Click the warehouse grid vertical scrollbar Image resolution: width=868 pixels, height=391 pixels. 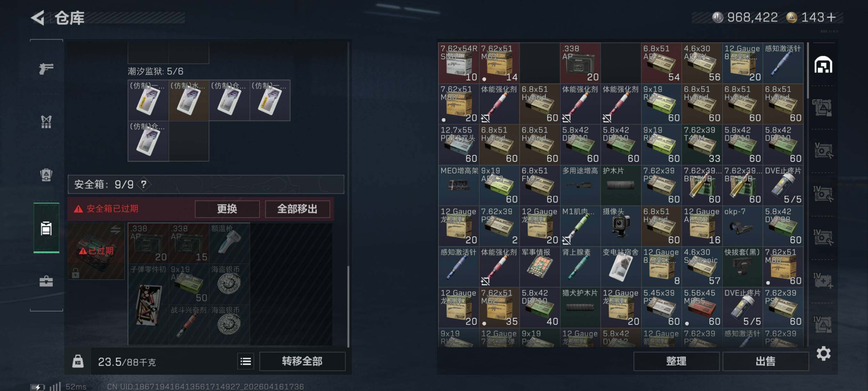(x=808, y=71)
